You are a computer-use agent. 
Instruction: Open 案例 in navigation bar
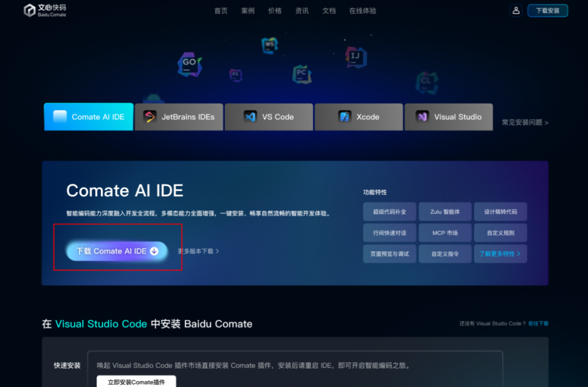pyautogui.click(x=248, y=11)
